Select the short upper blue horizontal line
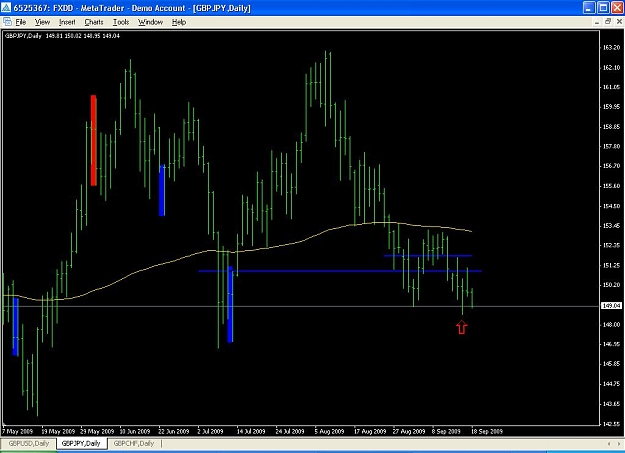625x453 pixels. coord(428,256)
